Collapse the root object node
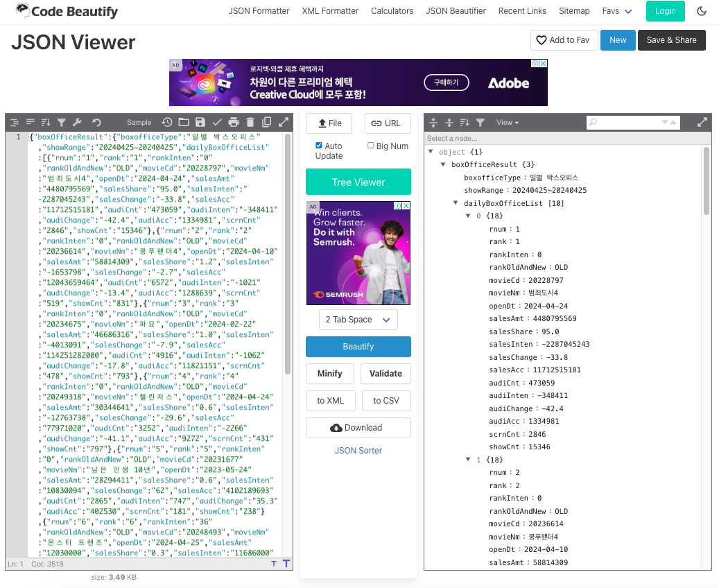The height and width of the screenshot is (588, 719). [430, 151]
